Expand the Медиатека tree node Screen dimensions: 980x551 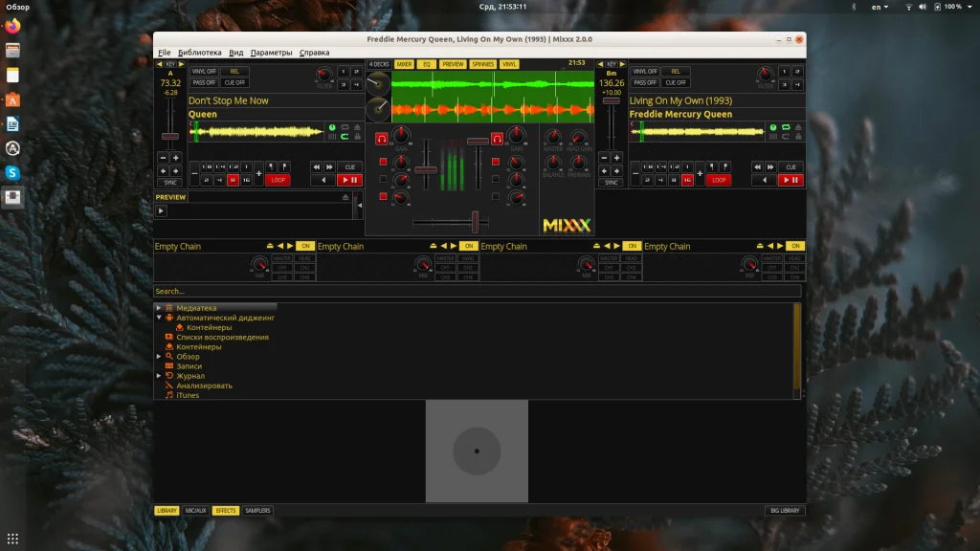[158, 308]
